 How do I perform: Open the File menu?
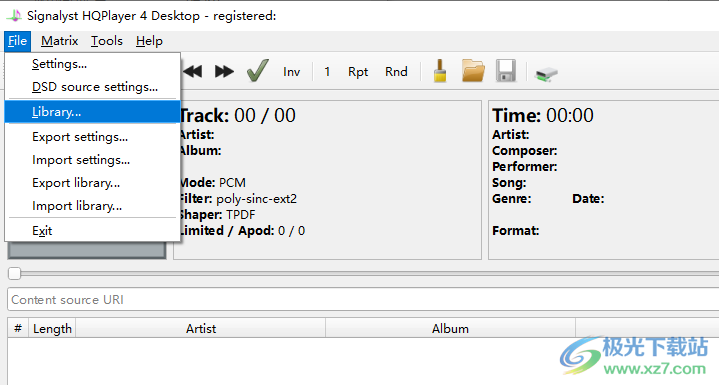tap(17, 41)
